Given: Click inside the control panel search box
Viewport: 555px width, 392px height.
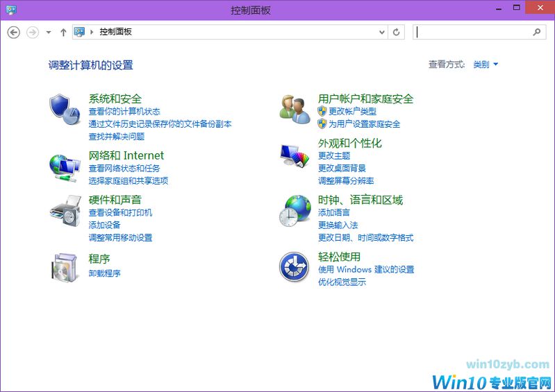Looking at the screenshot, I should (472, 32).
